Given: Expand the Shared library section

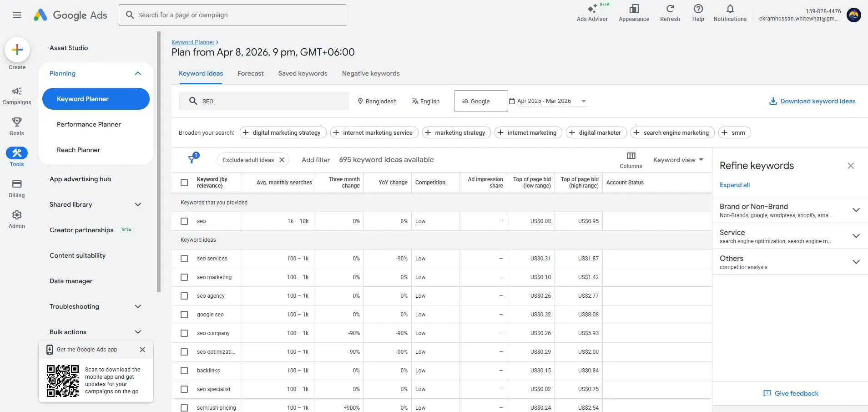Looking at the screenshot, I should tap(138, 204).
